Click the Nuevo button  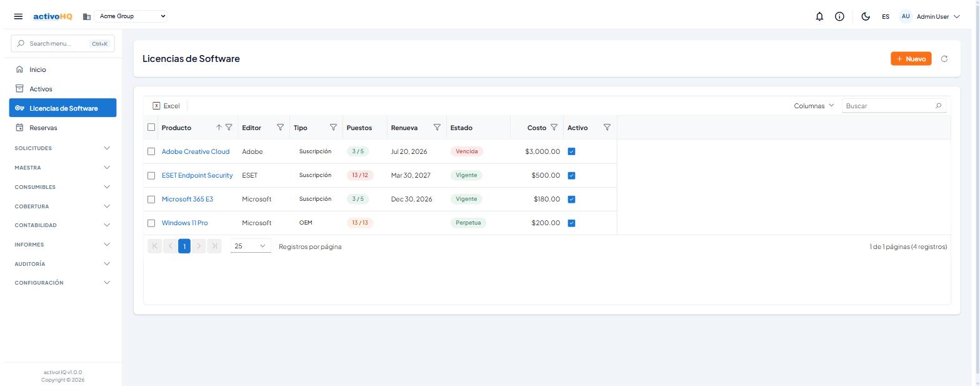pyautogui.click(x=911, y=59)
